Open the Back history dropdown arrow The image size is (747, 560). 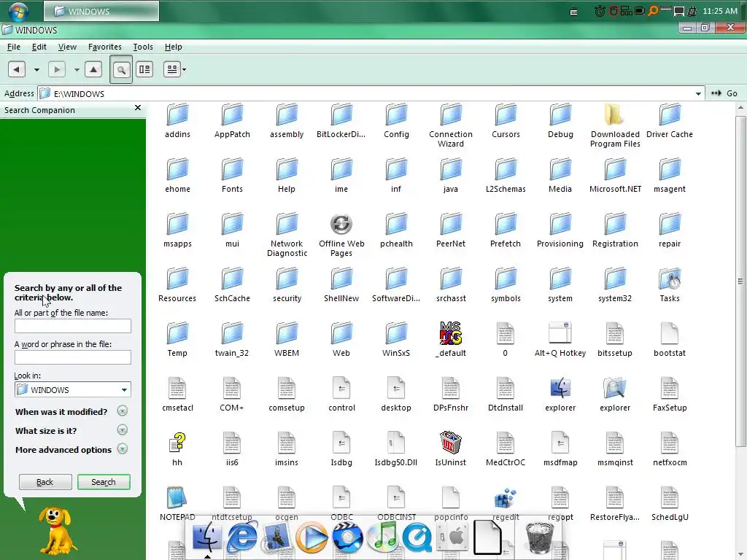point(36,70)
